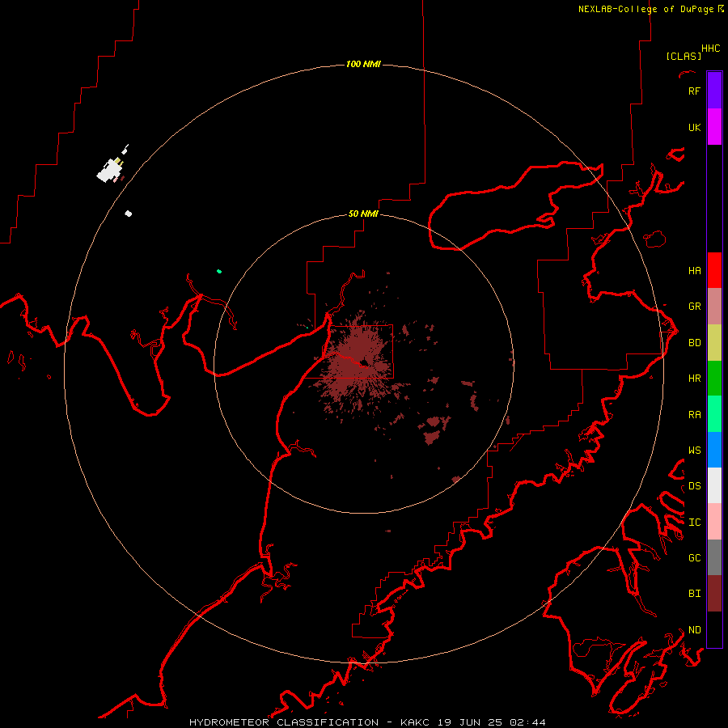
Task: Click the HHC product label
Action: (x=711, y=49)
